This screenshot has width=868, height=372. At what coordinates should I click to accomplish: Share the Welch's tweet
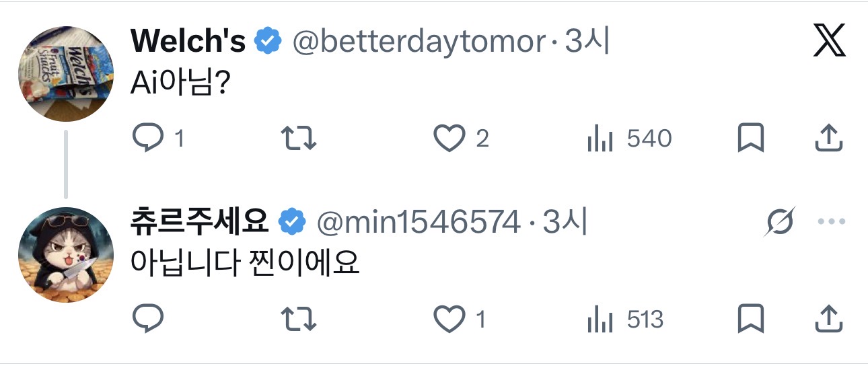(x=829, y=139)
